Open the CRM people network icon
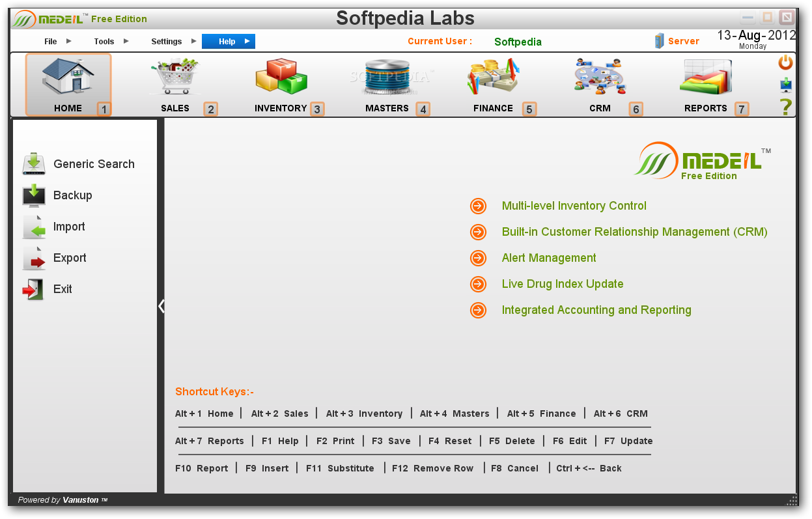Screen dimensions: 812x519 (x=600, y=76)
